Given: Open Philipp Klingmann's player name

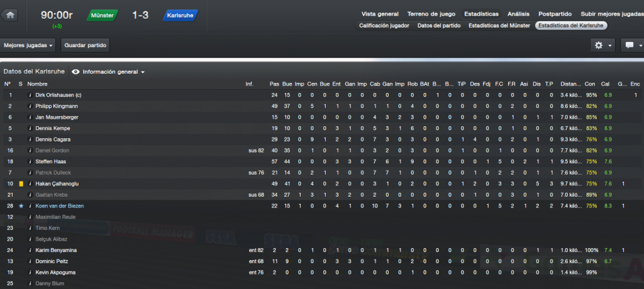Looking at the screenshot, I should (57, 106).
